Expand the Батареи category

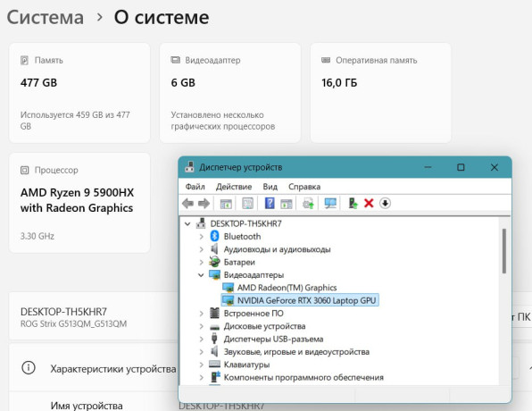(x=201, y=262)
